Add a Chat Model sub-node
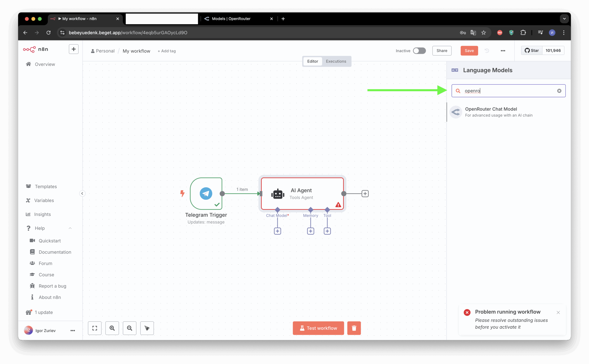This screenshot has width=589, height=364. 277,231
